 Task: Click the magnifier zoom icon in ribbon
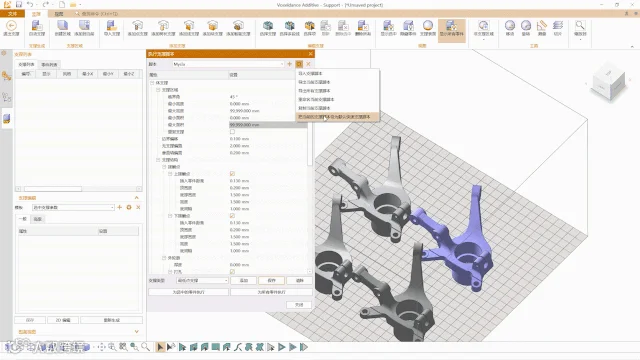580,27
